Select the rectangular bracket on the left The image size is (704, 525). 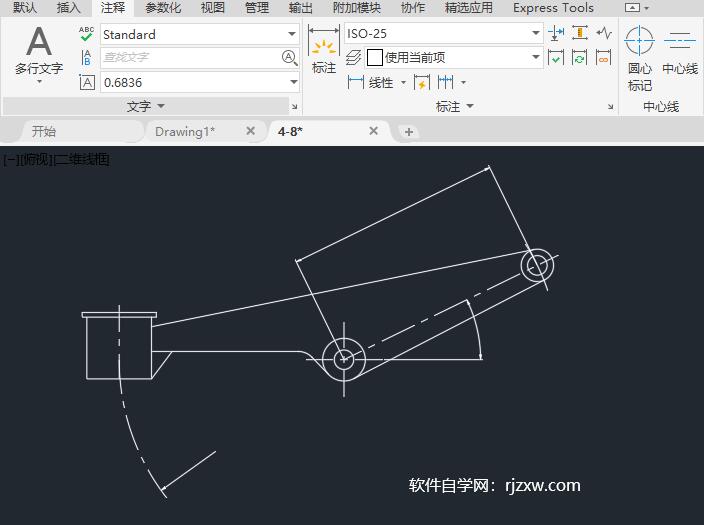pos(119,346)
